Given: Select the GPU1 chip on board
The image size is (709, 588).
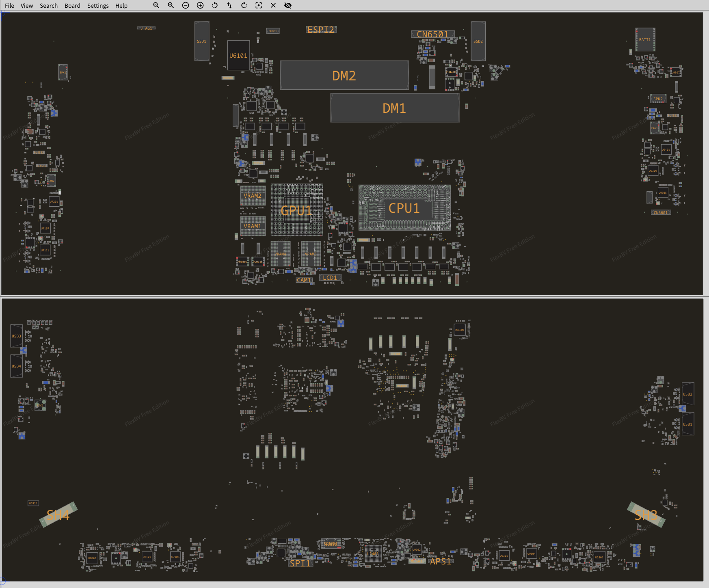Looking at the screenshot, I should tap(296, 210).
